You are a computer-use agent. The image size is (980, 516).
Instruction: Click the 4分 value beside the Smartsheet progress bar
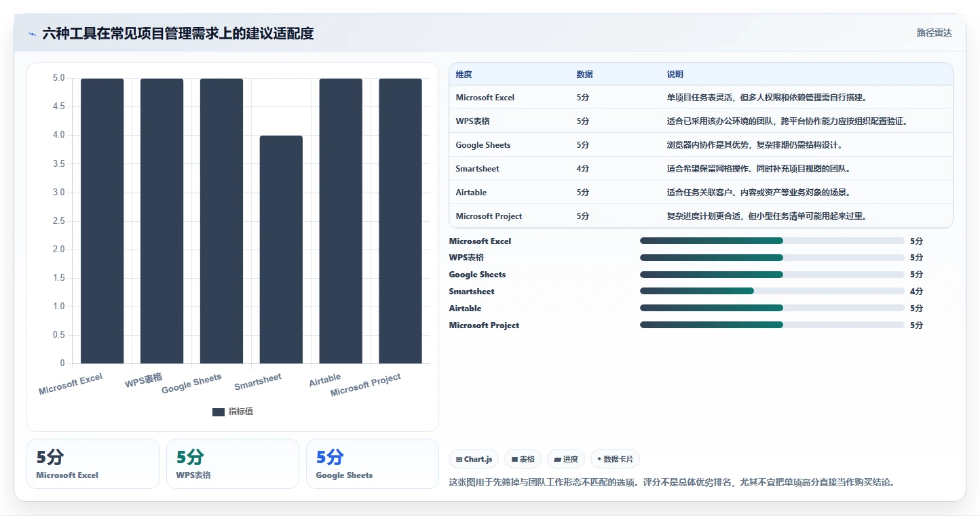click(x=916, y=292)
